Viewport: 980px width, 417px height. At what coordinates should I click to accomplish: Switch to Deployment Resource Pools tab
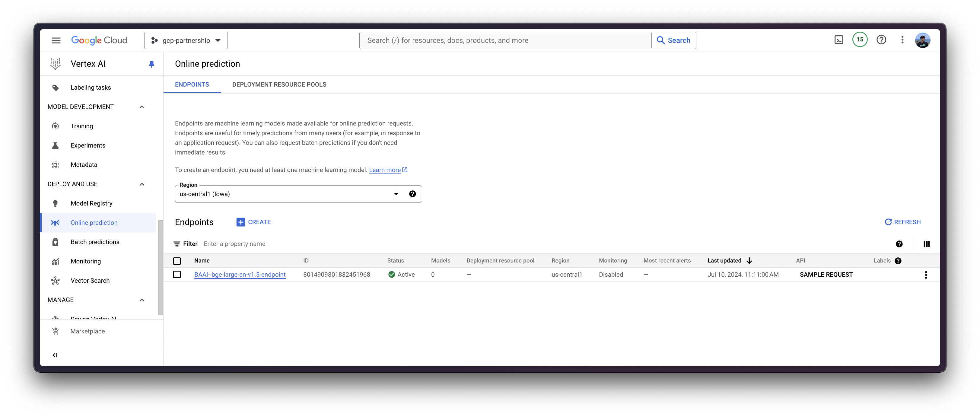pyautogui.click(x=279, y=84)
